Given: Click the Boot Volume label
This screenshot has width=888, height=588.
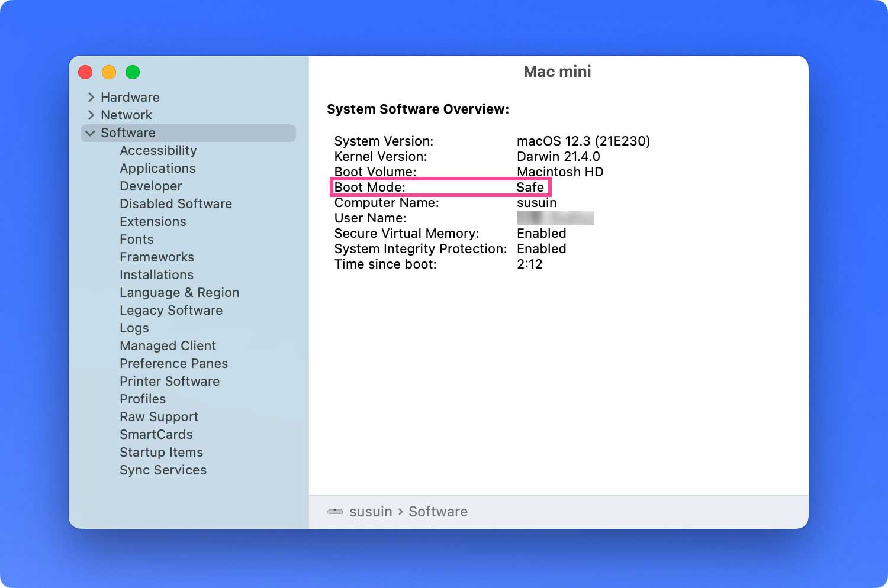Looking at the screenshot, I should click(375, 172).
